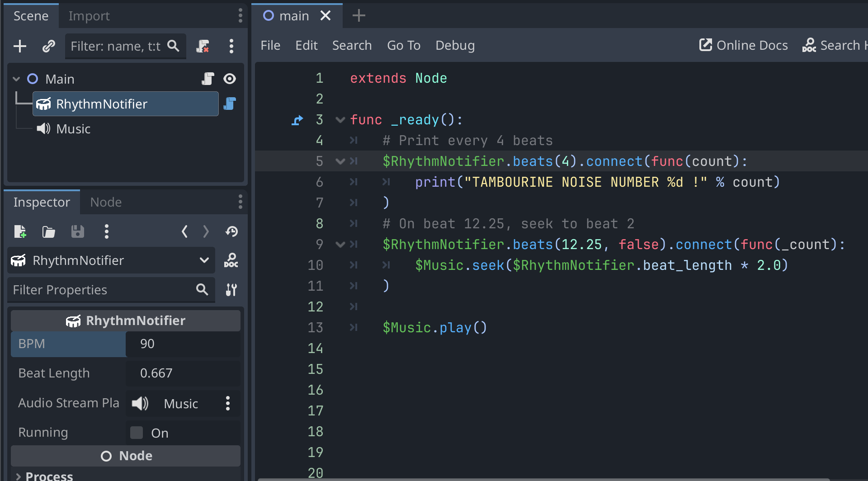This screenshot has height=481, width=868.
Task: Instantiate a child scene with the link icon
Action: click(x=48, y=46)
